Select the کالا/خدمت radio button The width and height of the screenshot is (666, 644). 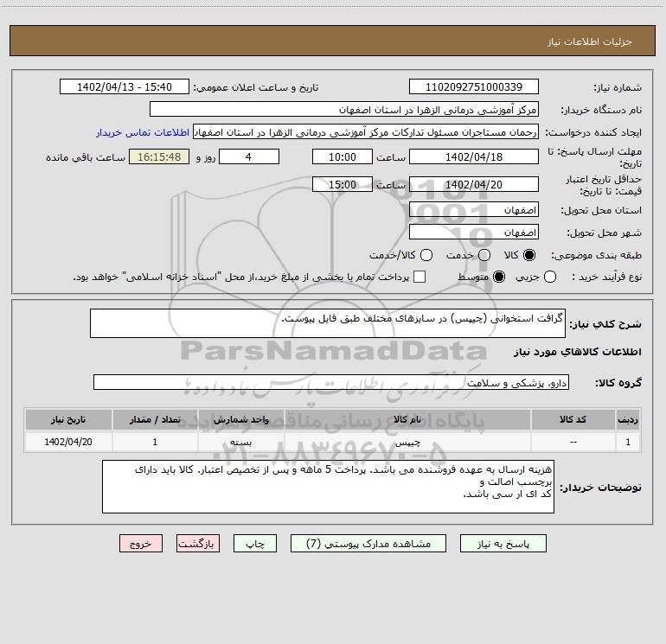[x=426, y=255]
